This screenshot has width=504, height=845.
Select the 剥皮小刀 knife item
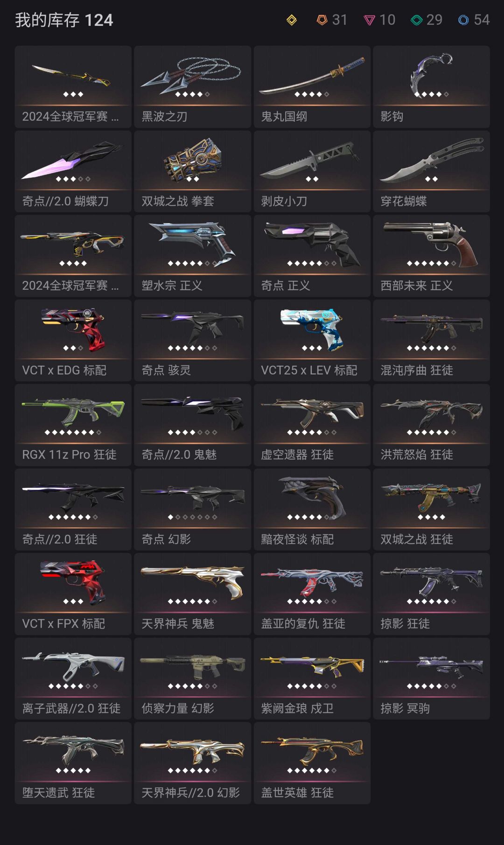[x=312, y=171]
